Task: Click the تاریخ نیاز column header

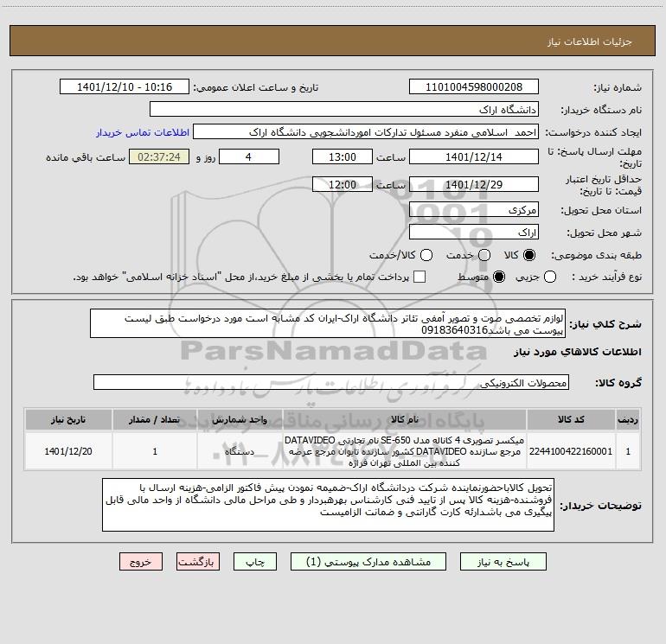Action: [x=68, y=419]
